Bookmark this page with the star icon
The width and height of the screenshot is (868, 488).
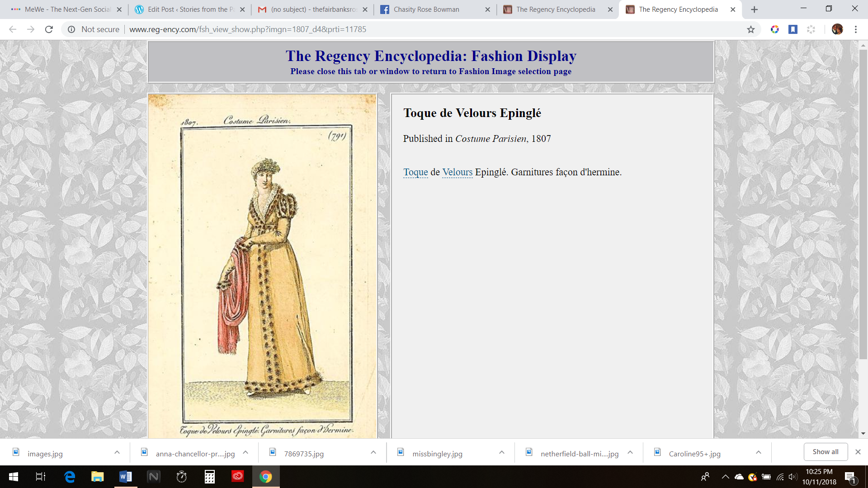(750, 29)
